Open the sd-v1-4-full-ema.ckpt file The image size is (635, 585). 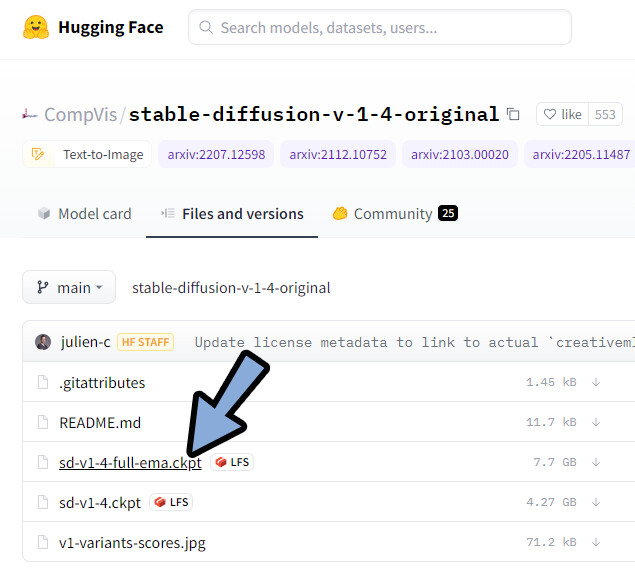[130, 463]
